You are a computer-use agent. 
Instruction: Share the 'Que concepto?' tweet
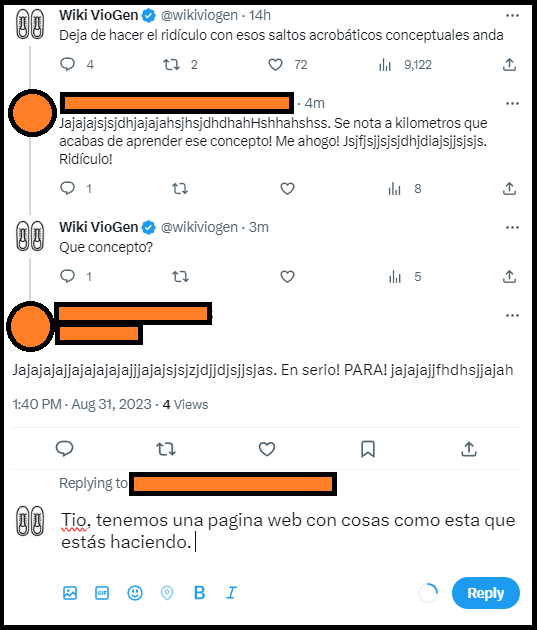pos(509,276)
